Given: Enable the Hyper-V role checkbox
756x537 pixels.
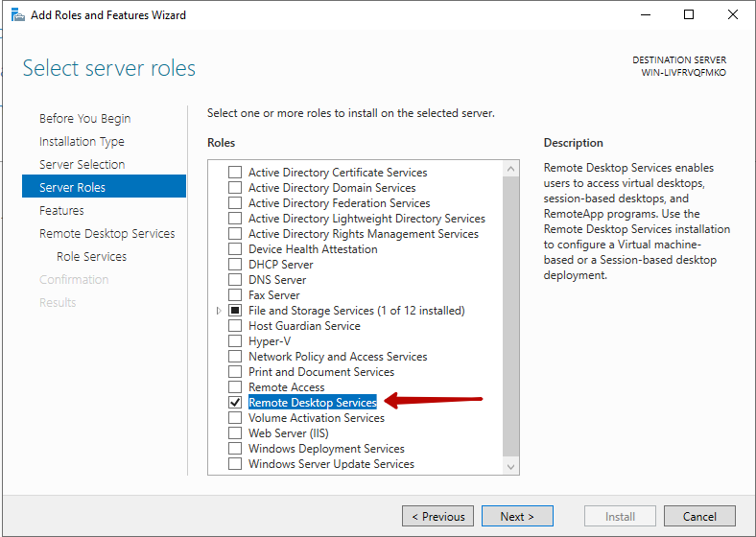Looking at the screenshot, I should (235, 341).
